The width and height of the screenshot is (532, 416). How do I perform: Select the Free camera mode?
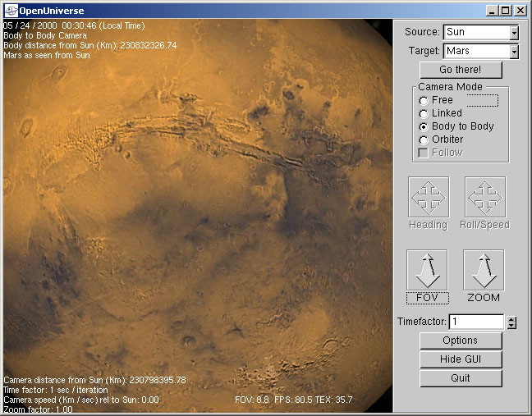click(x=424, y=101)
